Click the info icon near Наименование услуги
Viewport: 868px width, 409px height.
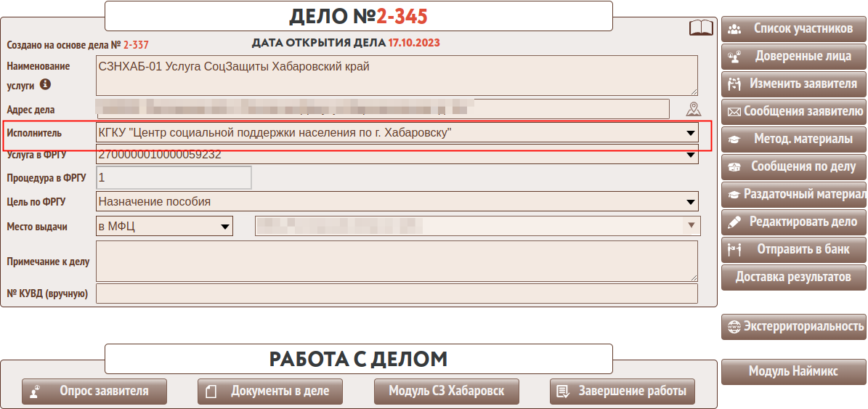[45, 84]
